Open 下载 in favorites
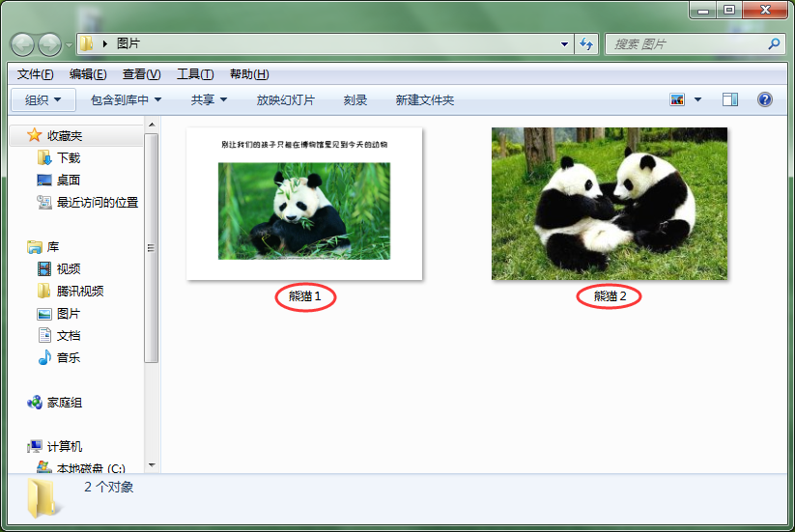795x532 pixels. click(68, 158)
